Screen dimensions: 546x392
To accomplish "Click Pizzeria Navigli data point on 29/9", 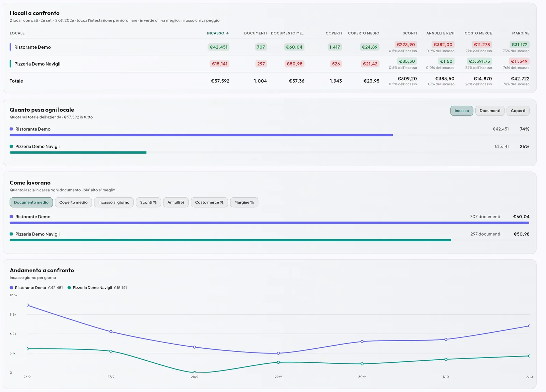I will tap(278, 362).
